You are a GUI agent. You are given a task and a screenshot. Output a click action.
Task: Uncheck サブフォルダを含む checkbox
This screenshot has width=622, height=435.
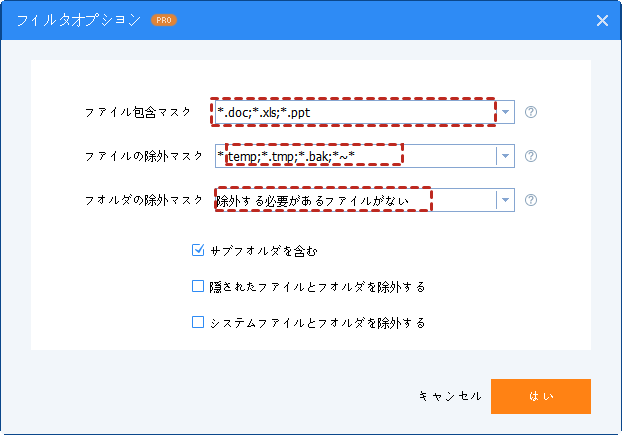[198, 251]
